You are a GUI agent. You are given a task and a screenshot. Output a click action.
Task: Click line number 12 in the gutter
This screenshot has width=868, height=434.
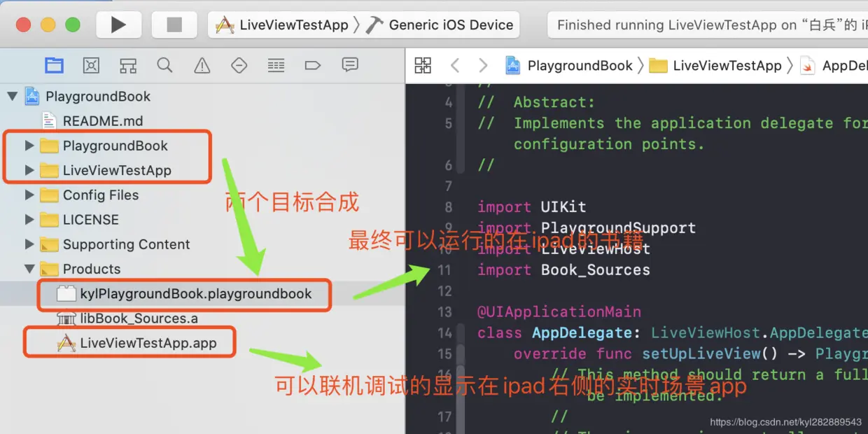tap(445, 290)
